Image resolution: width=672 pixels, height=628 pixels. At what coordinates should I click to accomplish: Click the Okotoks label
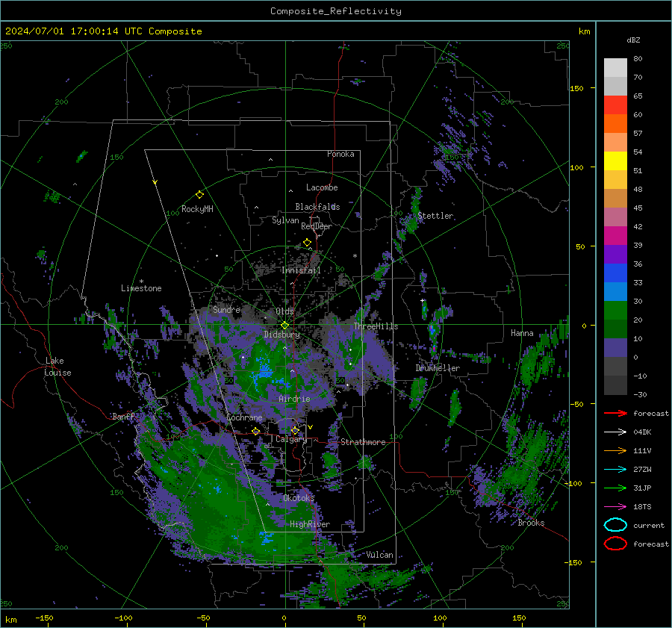coord(299,497)
